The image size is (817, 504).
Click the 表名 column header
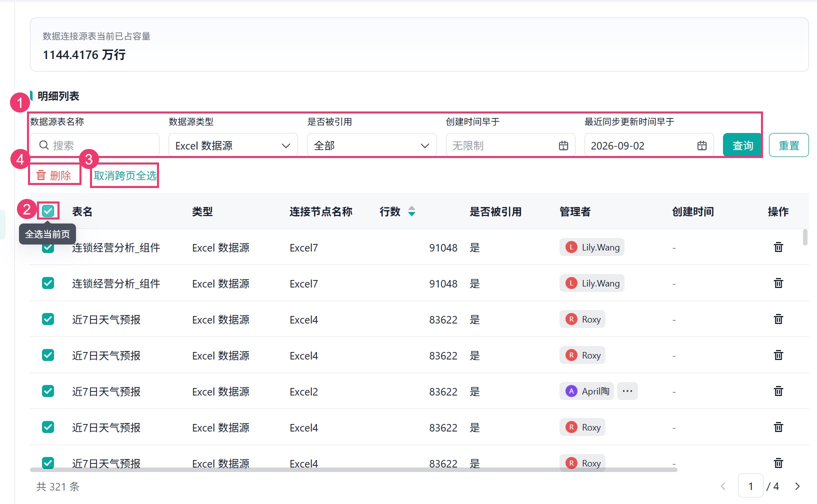(82, 211)
